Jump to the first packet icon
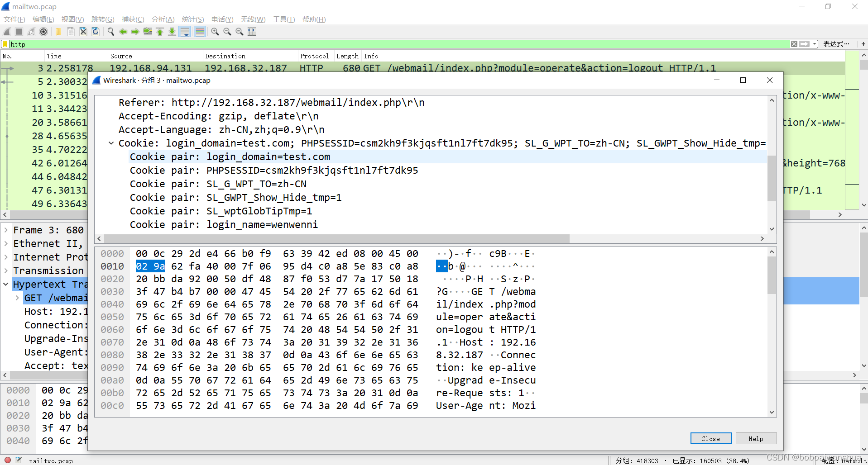 tap(160, 32)
